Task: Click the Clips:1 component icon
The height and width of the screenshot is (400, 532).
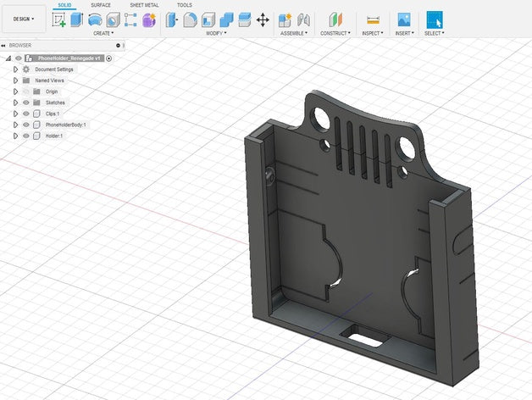Action: (x=36, y=114)
